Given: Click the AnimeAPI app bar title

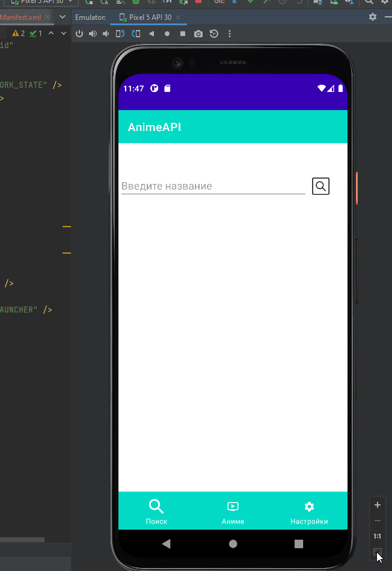Looking at the screenshot, I should tap(155, 127).
